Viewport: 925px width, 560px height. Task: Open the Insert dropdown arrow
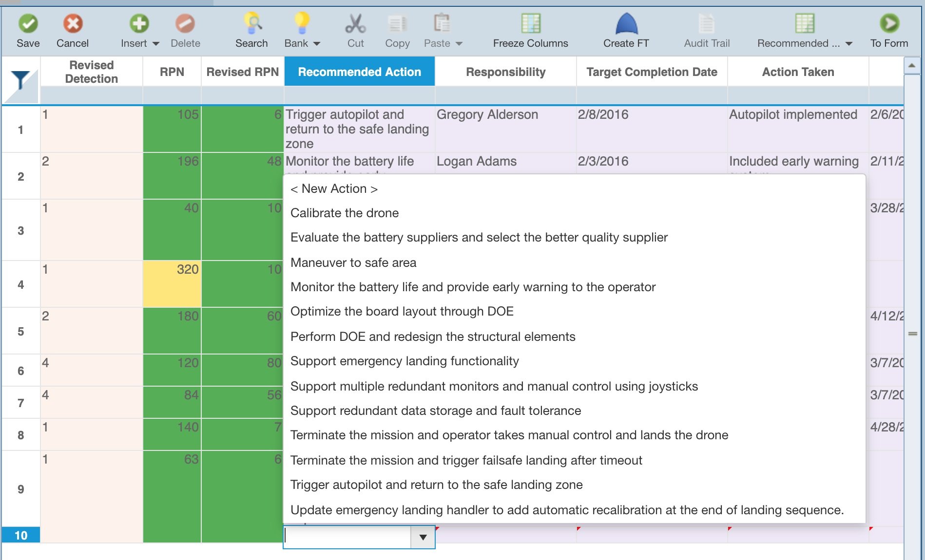point(156,44)
